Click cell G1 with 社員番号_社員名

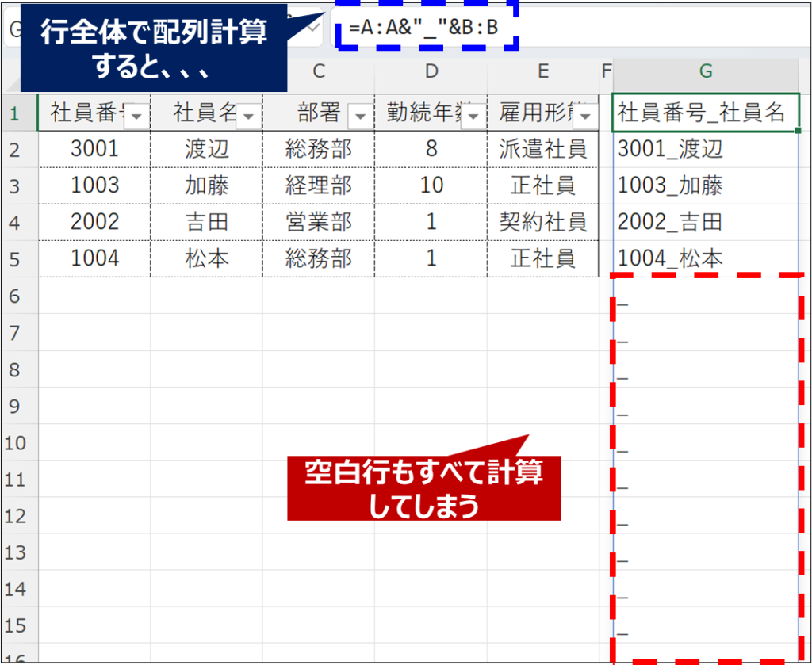click(x=702, y=113)
